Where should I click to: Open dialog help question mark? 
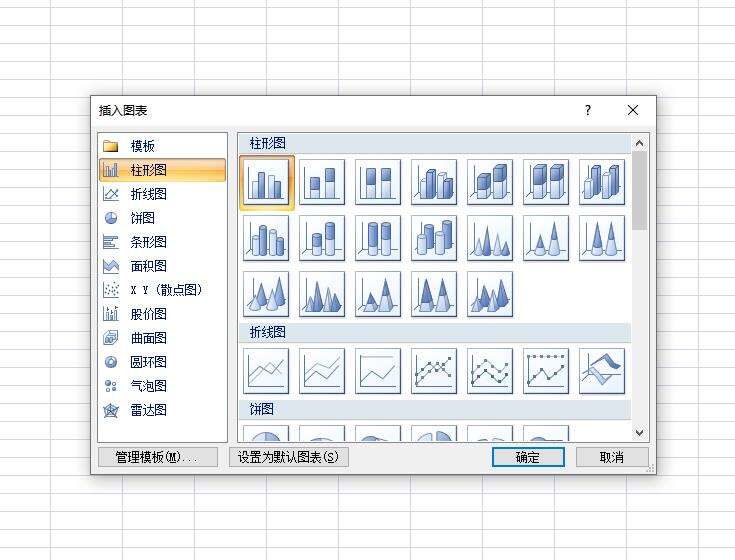coord(588,111)
